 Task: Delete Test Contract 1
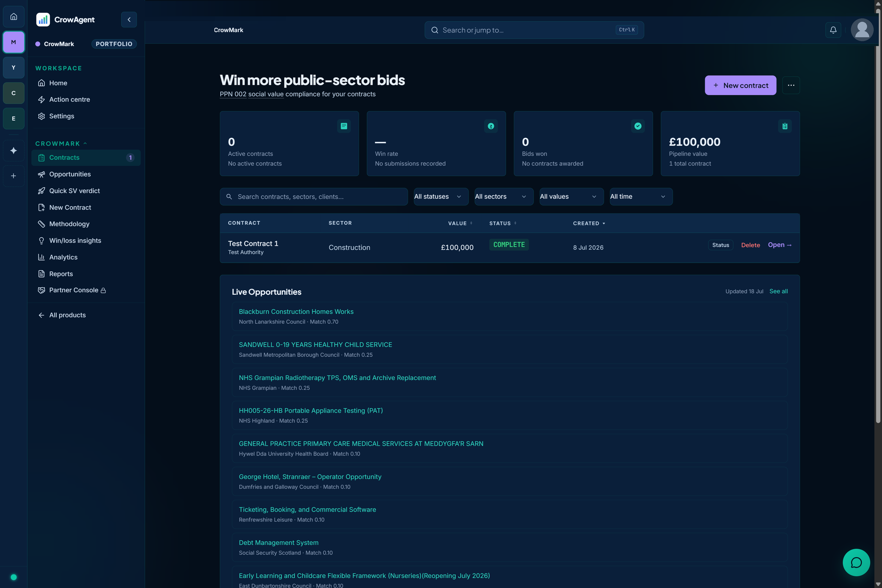750,245
